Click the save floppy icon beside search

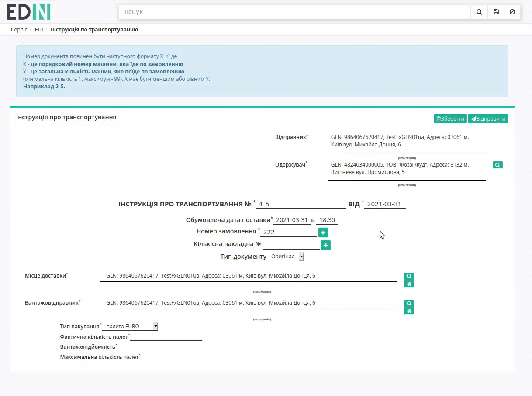[496, 12]
